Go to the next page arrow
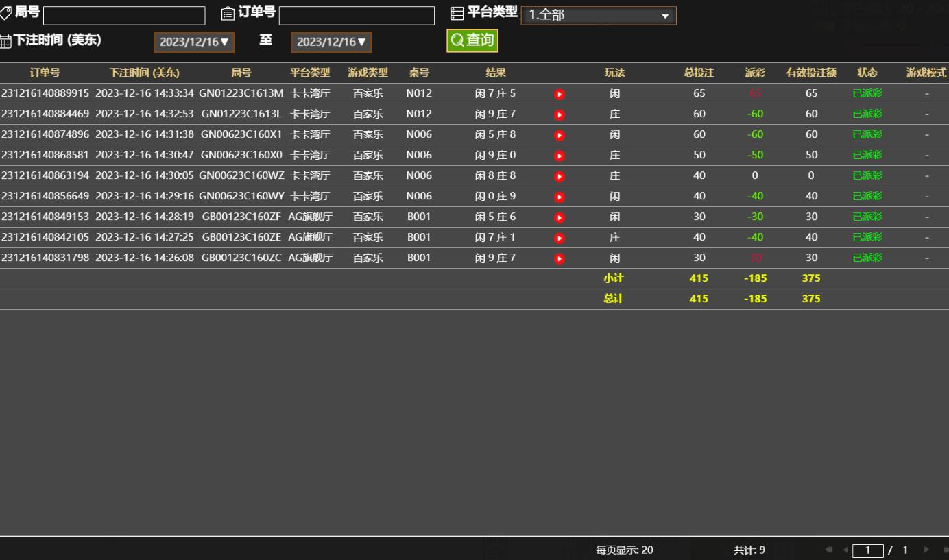This screenshot has width=949, height=560. coord(927,550)
